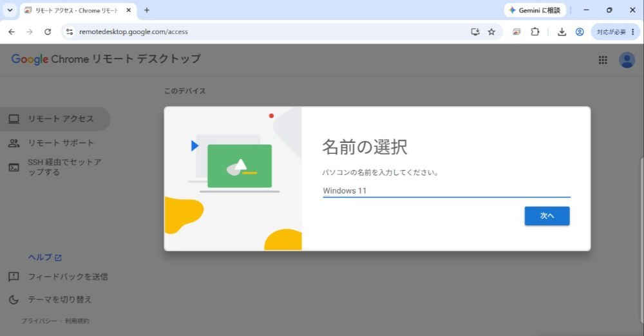Open the Chrome profile icon in toolbar
The image size is (644, 336).
580,32
